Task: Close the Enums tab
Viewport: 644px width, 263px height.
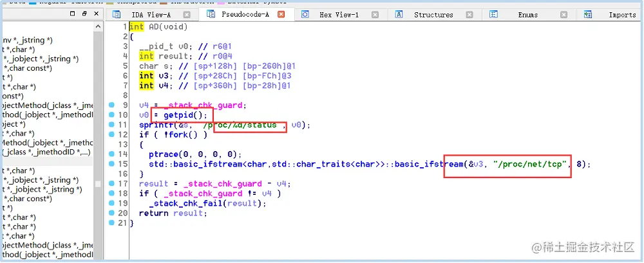Action: click(564, 15)
